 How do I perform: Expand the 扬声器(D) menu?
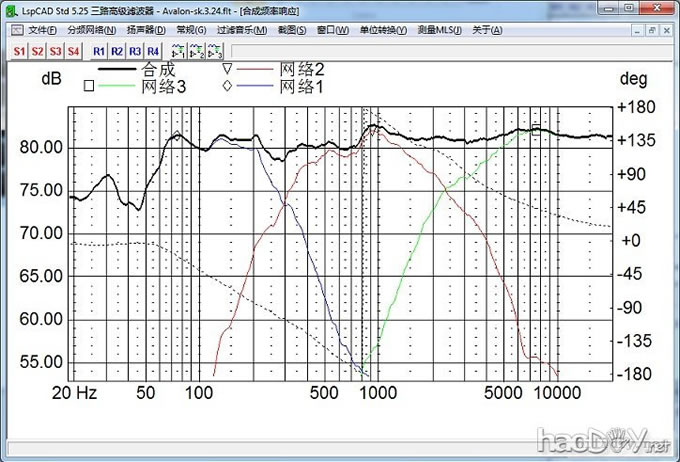(x=146, y=29)
